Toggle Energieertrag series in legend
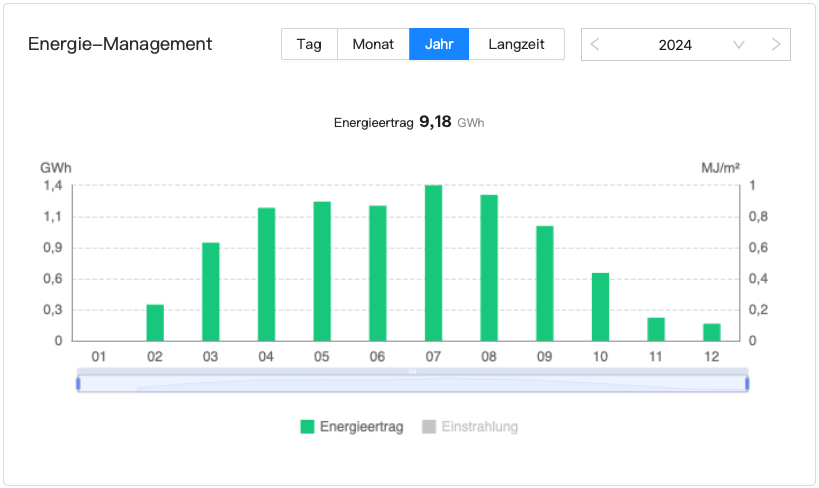This screenshot has height=488, width=819. [x=361, y=427]
